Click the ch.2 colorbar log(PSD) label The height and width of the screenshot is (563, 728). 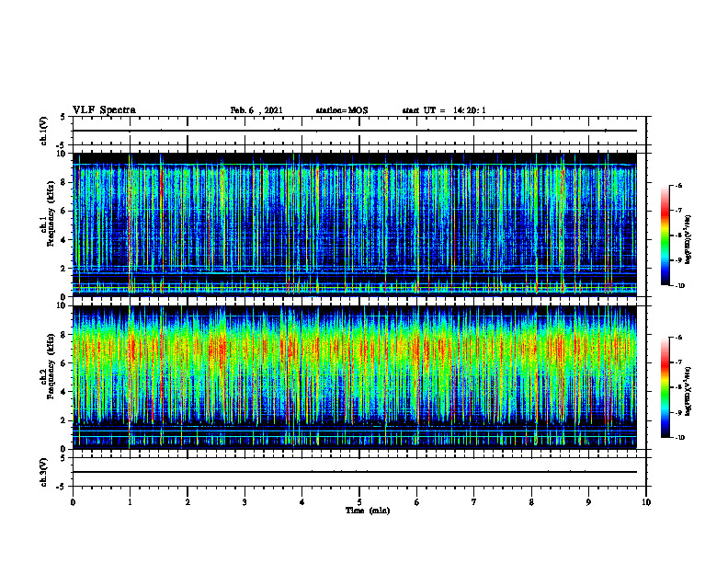688,391
